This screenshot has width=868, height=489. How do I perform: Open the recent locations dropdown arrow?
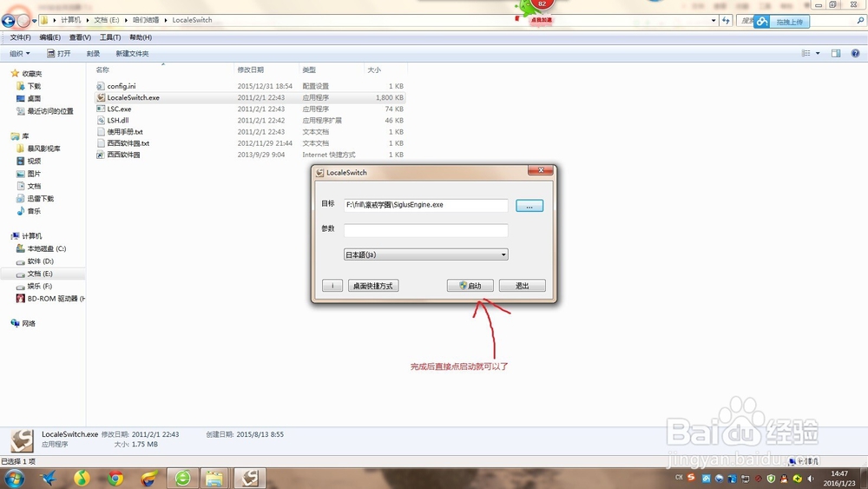click(x=35, y=21)
